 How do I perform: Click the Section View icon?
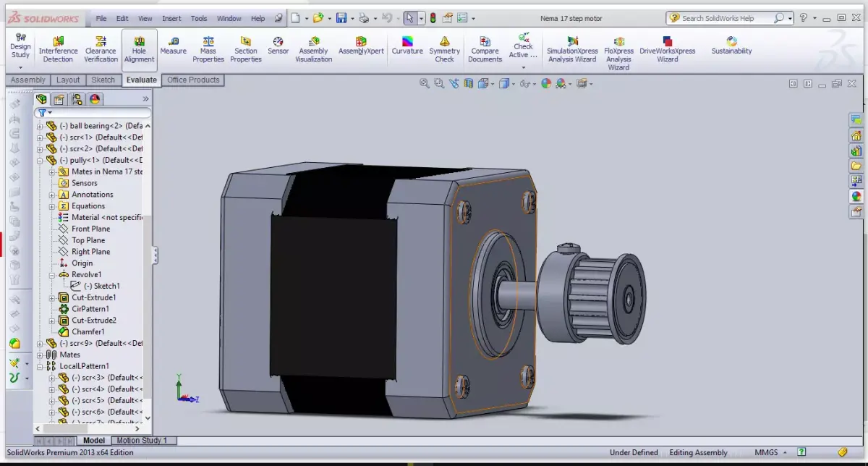coord(468,84)
